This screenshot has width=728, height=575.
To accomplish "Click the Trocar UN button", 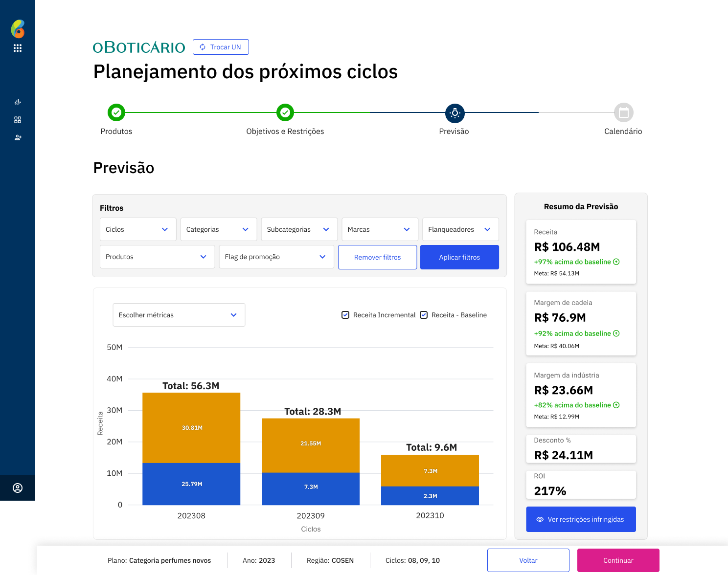I will (221, 47).
